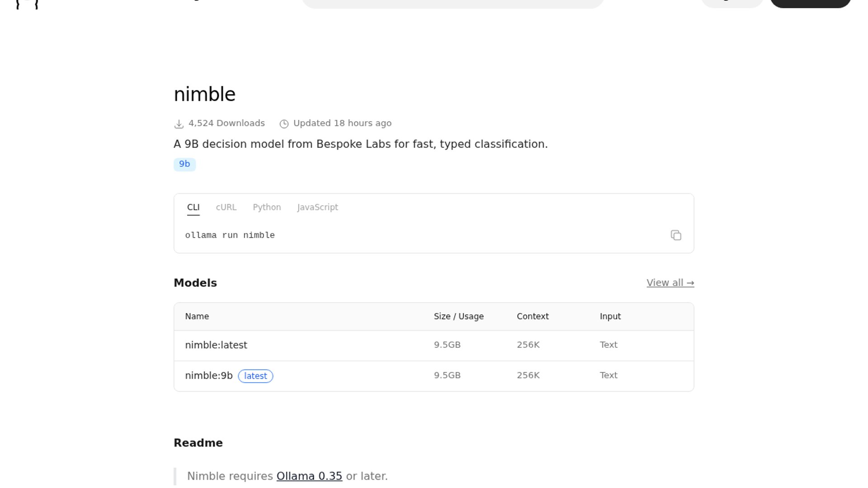868x488 pixels.
Task: Click 9.5GB in the nimble:latest row
Action: (447, 345)
